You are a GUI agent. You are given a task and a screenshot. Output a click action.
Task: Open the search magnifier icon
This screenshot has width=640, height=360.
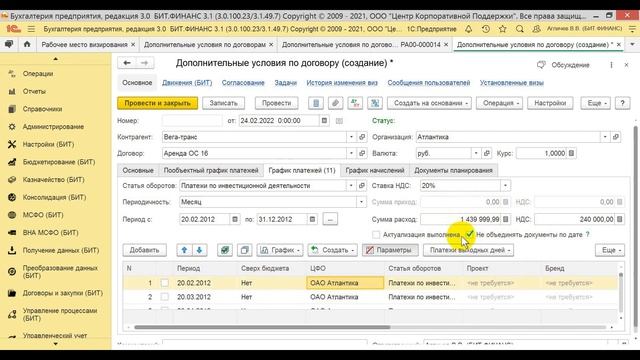coord(520,29)
